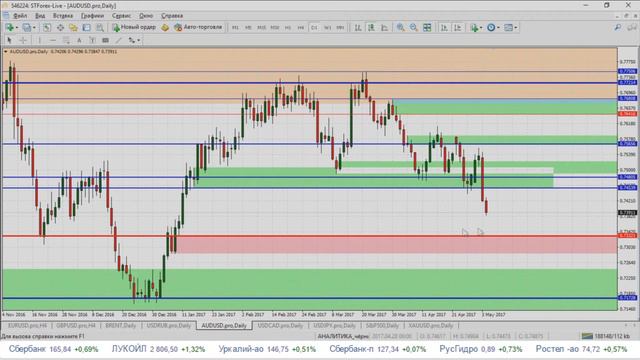Switch to the M5 timeframe

click(x=248, y=28)
